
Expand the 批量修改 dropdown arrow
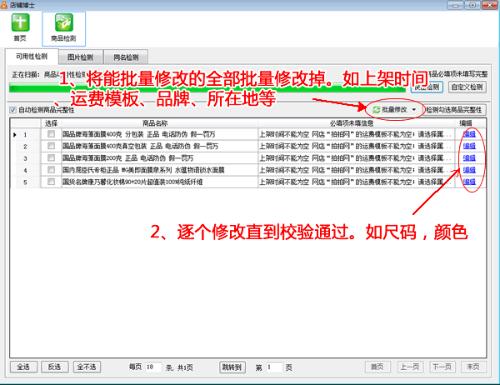[x=414, y=110]
